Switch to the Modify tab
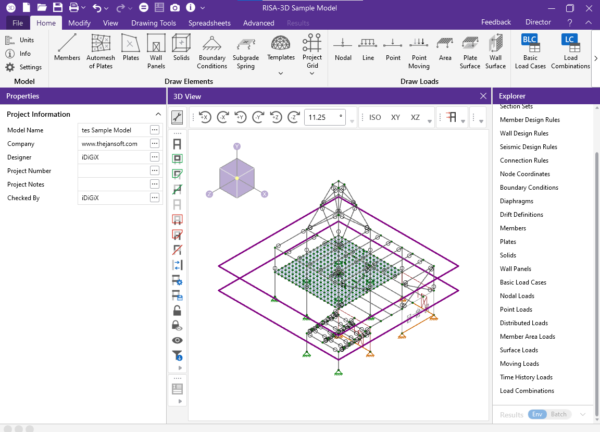This screenshot has width=600, height=432. (x=79, y=23)
